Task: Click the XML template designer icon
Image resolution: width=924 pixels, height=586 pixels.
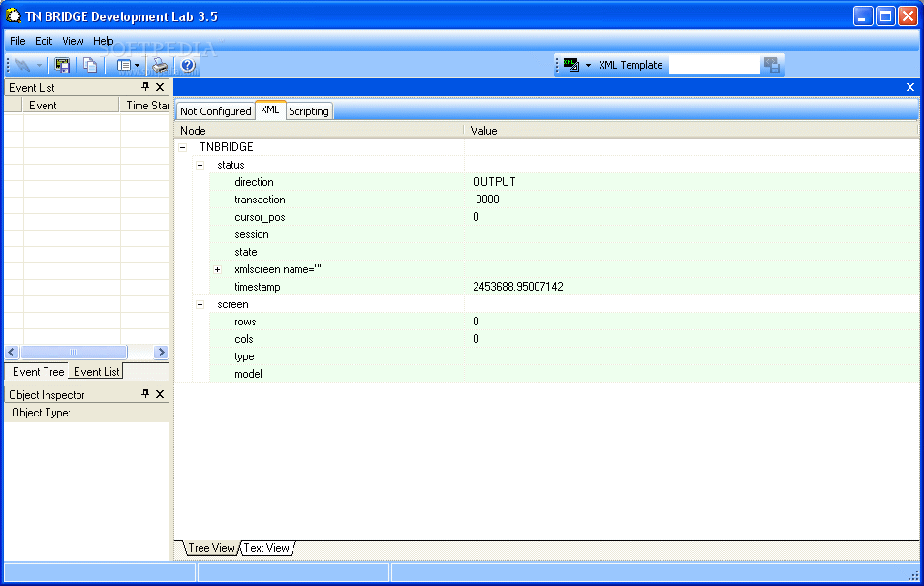Action: pyautogui.click(x=570, y=65)
